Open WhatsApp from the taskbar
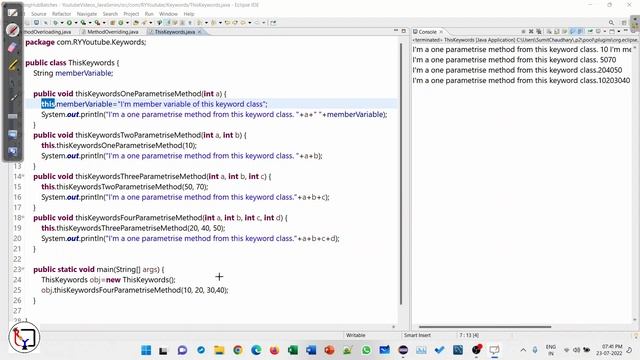Screen dimensions: 640x360 [x=366, y=350]
